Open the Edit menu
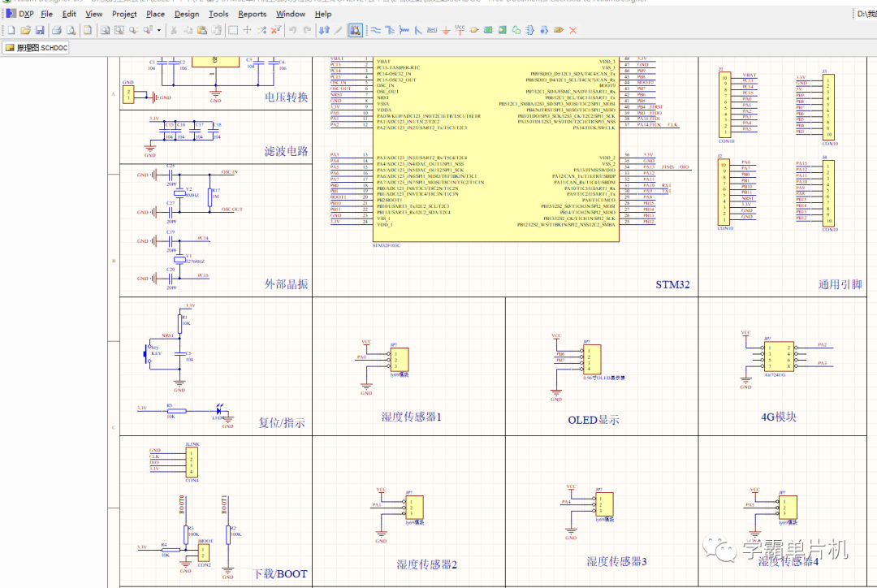This screenshot has width=877, height=588. (69, 14)
